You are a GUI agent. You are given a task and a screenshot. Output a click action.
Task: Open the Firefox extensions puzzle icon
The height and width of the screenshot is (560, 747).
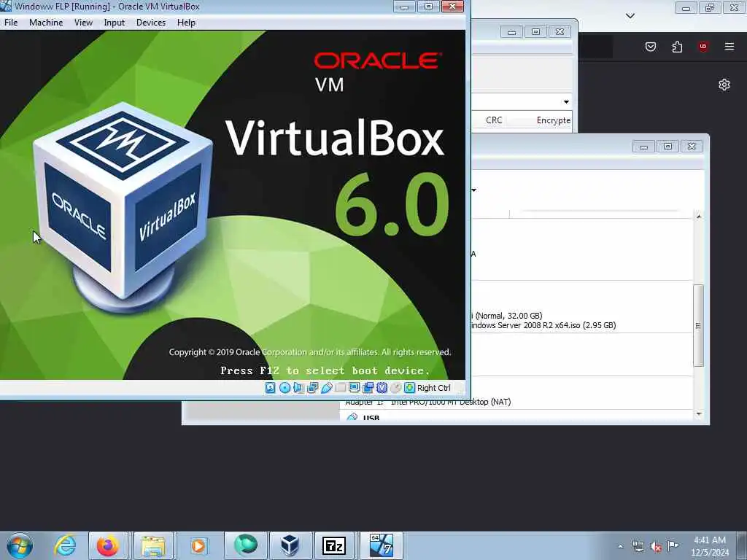click(677, 46)
